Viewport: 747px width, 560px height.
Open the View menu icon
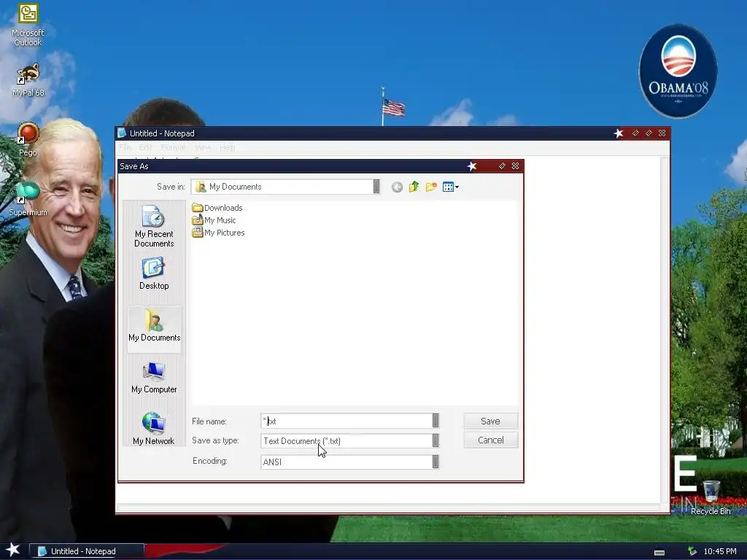450,187
